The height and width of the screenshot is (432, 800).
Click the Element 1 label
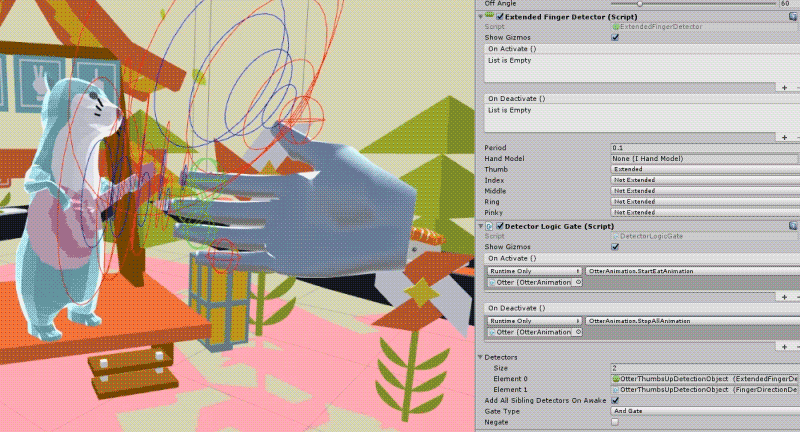510,390
